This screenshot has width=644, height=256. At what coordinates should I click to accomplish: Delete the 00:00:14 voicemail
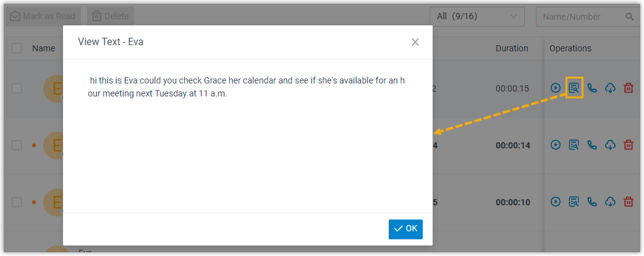(629, 145)
